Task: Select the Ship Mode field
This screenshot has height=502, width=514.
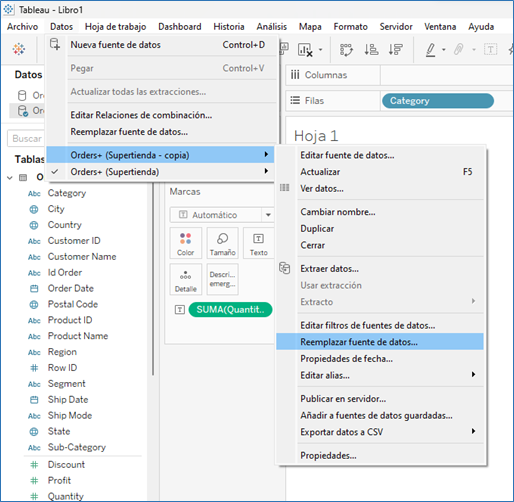Action: pos(70,415)
